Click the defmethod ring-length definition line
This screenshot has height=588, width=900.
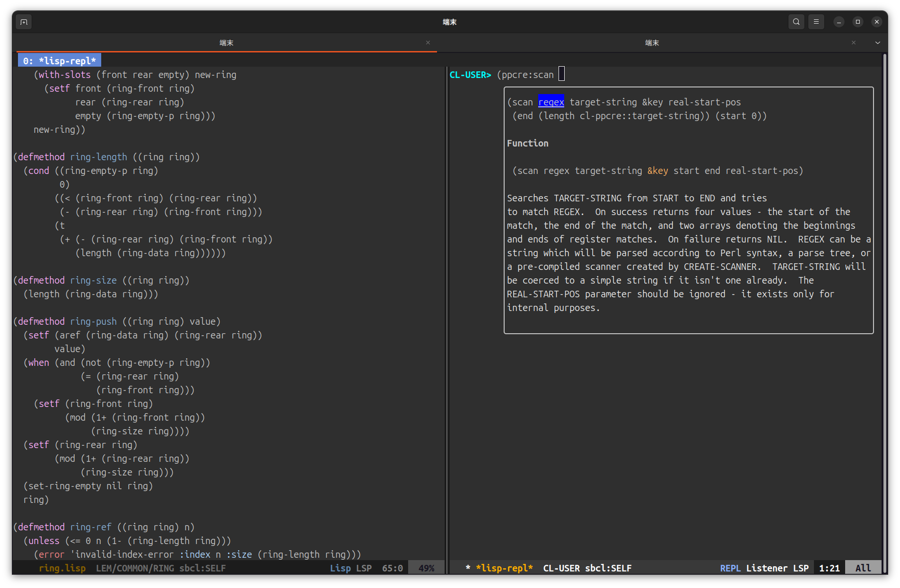(106, 157)
